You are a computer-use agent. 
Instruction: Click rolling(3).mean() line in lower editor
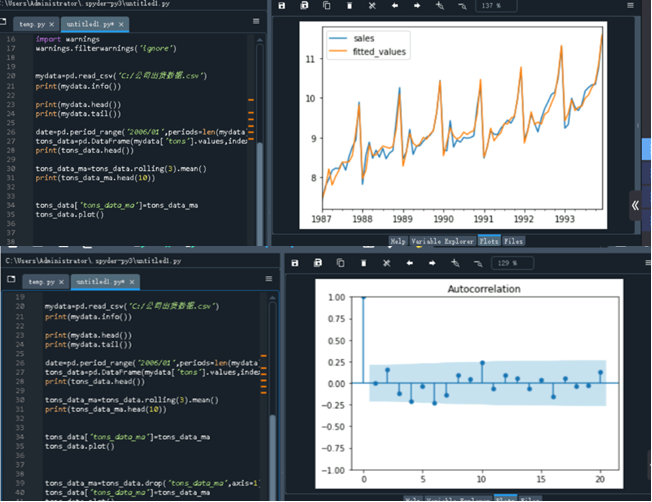(131, 400)
